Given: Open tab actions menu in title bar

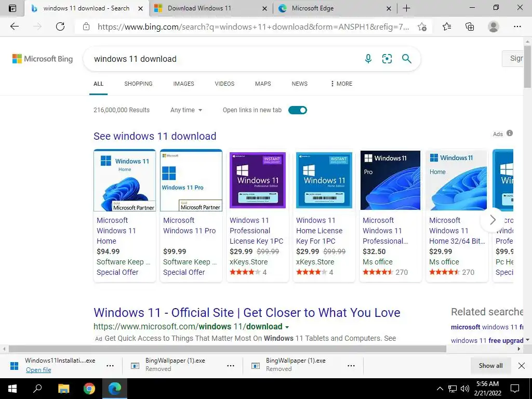Looking at the screenshot, I should pyautogui.click(x=12, y=8).
